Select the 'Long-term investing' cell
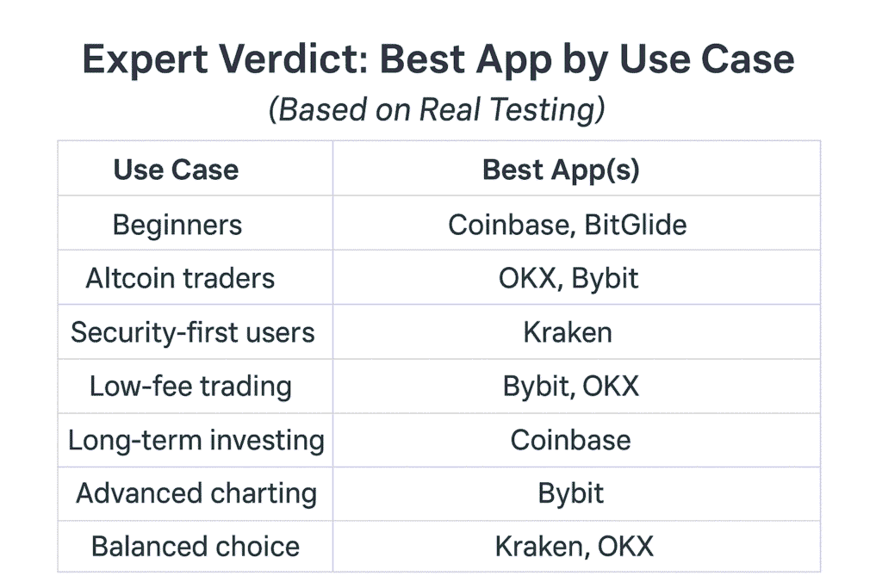882x588 pixels. pos(196,440)
